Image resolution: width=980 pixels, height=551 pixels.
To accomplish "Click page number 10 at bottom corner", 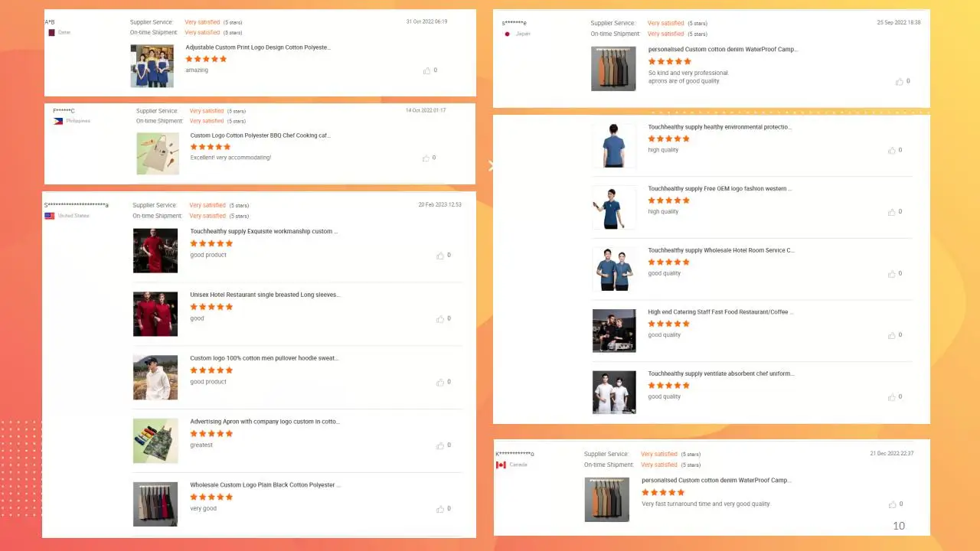I will [x=899, y=526].
